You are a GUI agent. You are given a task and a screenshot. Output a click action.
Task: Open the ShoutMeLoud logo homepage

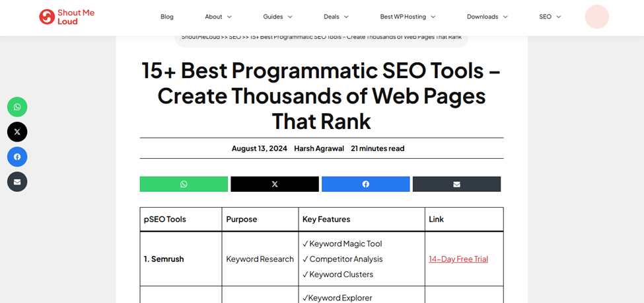pyautogui.click(x=67, y=17)
